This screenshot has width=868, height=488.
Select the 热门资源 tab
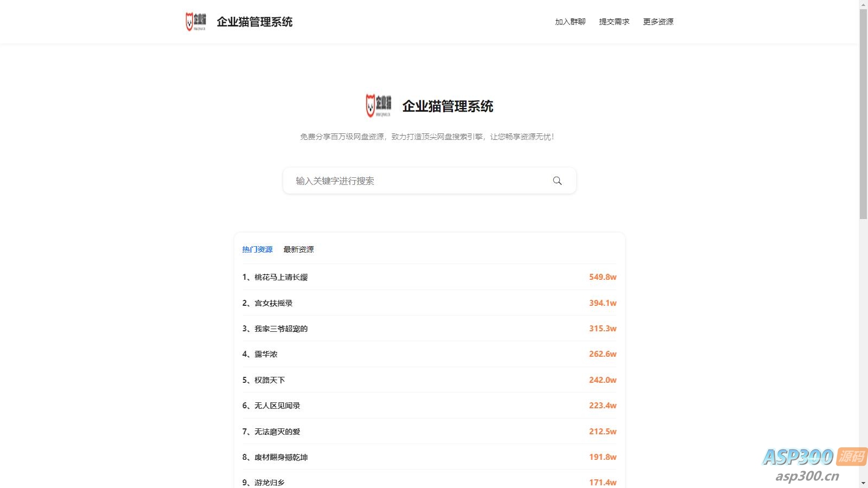coord(257,249)
